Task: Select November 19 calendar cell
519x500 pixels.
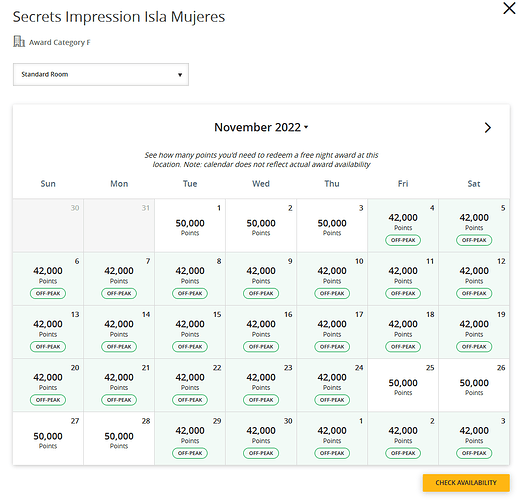Action: (x=474, y=332)
